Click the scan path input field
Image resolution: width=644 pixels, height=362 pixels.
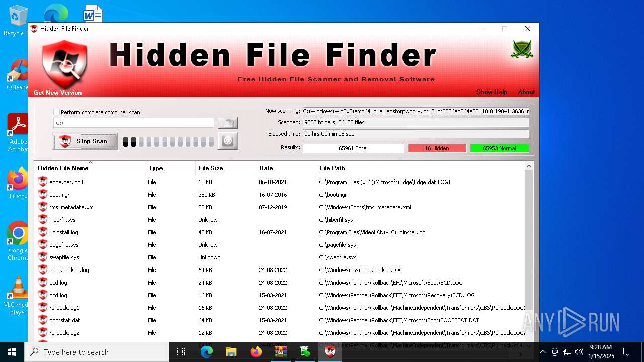coord(134,123)
